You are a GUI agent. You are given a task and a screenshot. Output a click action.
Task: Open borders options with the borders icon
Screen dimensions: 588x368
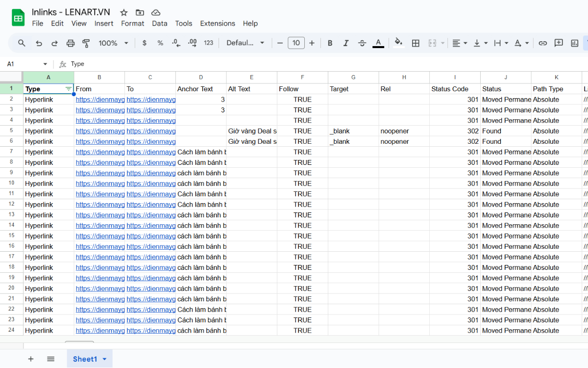coord(416,43)
